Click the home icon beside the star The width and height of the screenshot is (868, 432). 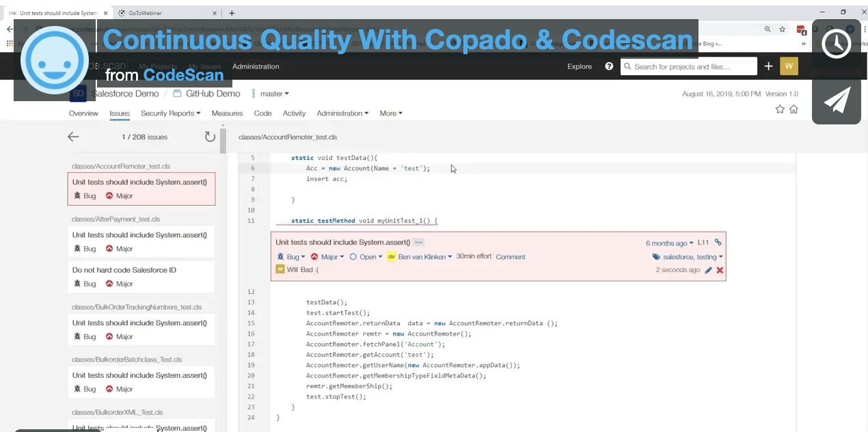coord(794,109)
